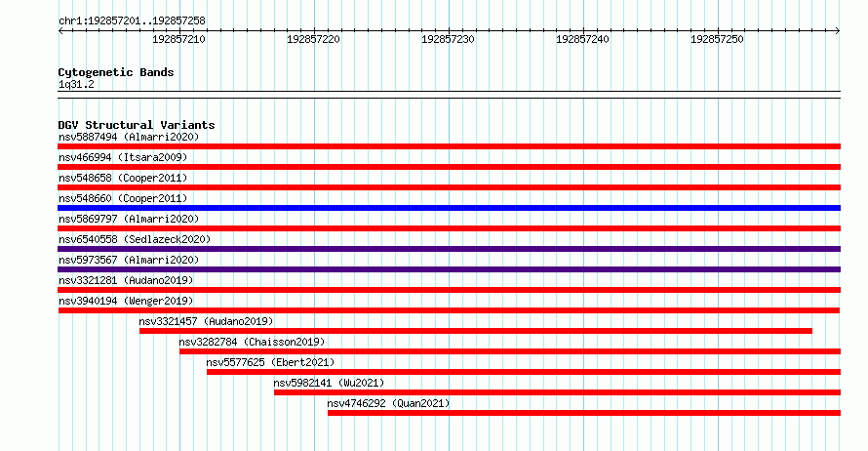Select the red bar of nsv5577625

[524, 372]
